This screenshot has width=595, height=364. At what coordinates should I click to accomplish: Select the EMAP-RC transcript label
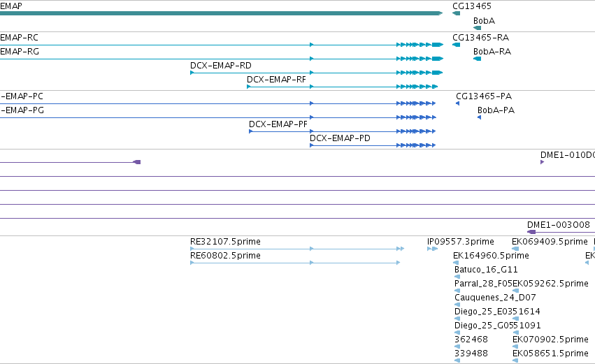click(x=19, y=38)
